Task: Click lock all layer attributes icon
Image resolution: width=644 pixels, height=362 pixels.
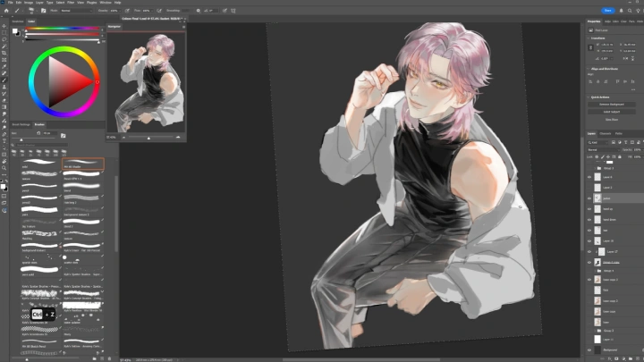Action: tap(620, 156)
